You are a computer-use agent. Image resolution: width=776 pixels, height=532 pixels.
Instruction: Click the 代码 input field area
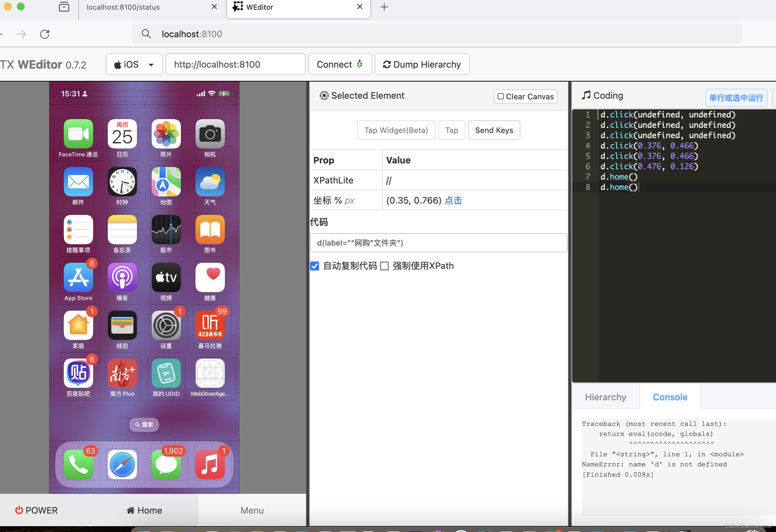439,243
